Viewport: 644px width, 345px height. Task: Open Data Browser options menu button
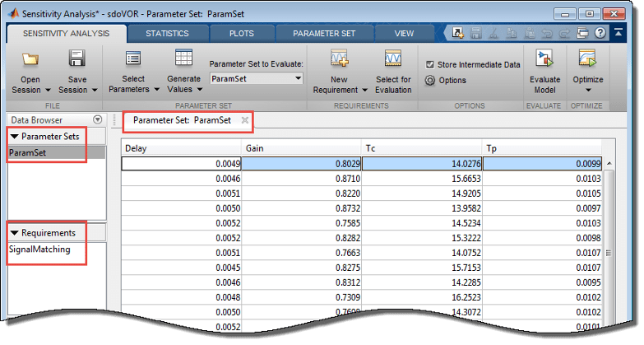coord(97,119)
